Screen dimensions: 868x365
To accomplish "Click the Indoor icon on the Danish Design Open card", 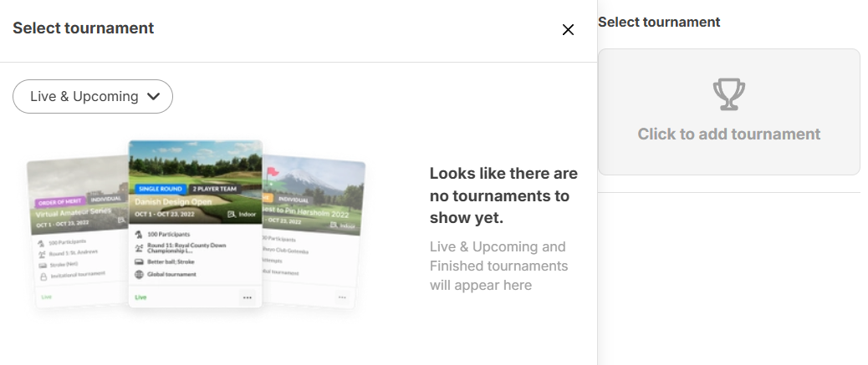I will 232,214.
